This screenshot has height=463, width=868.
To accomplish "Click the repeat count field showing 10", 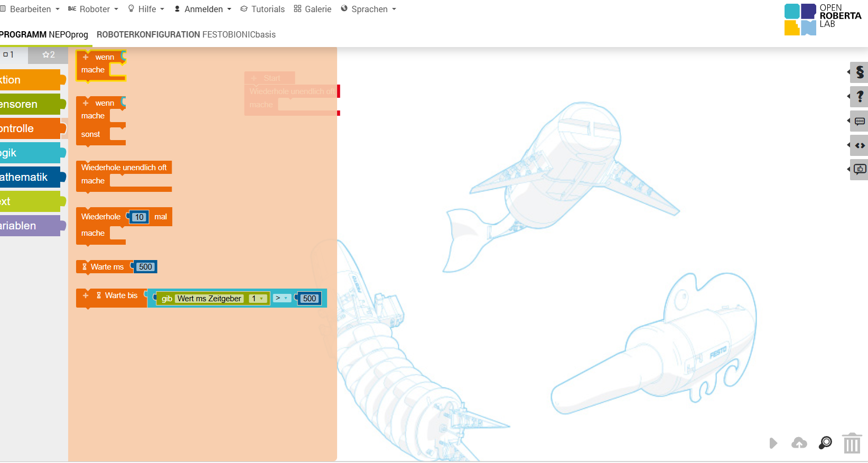I will [x=139, y=217].
